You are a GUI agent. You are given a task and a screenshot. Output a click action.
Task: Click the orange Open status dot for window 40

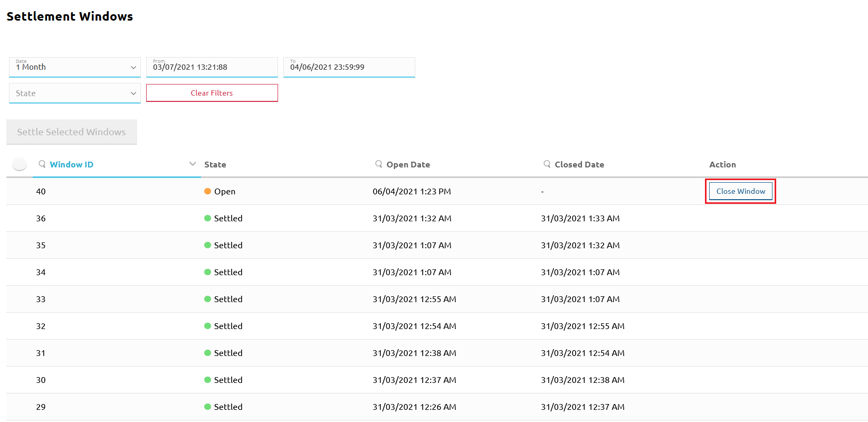(208, 191)
